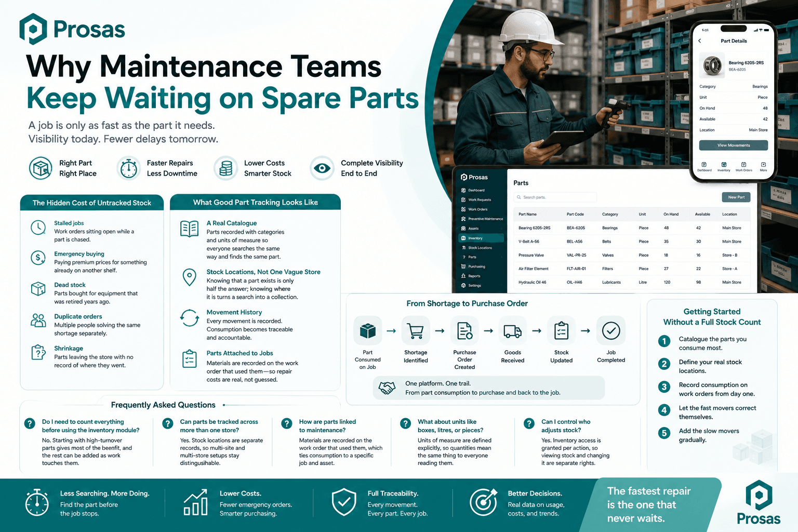
Task: Click the On Hand column header in the table
Action: [671, 214]
